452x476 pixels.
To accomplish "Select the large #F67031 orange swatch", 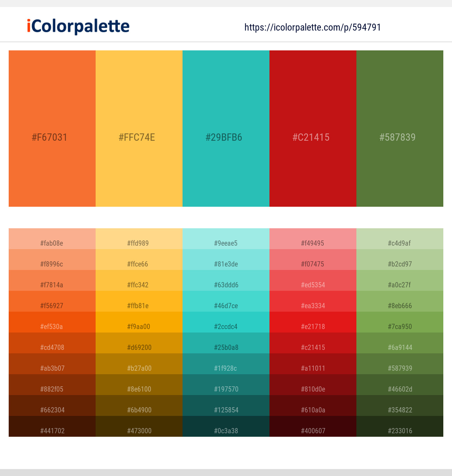I will pos(52,129).
